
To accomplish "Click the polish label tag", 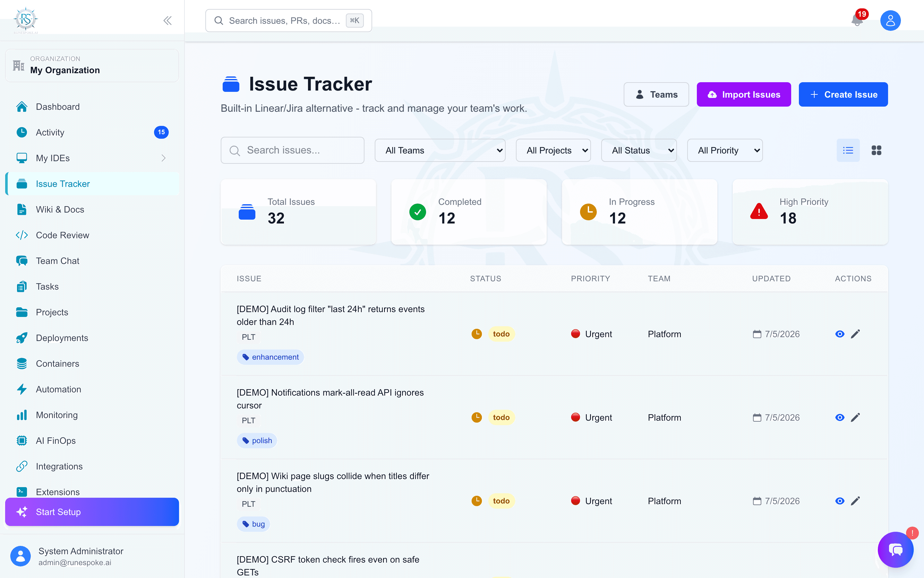I will (x=257, y=440).
